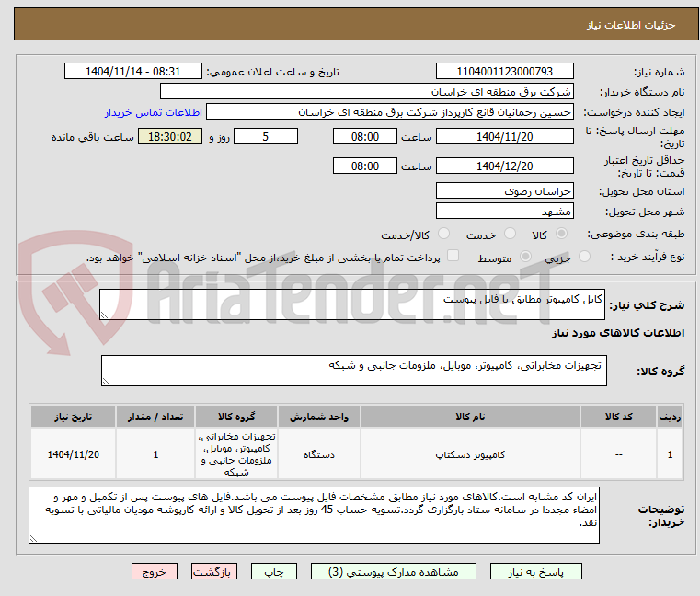The width and height of the screenshot is (700, 596).
Task: Click the پاسخ به نیاز button
Action: click(535, 572)
